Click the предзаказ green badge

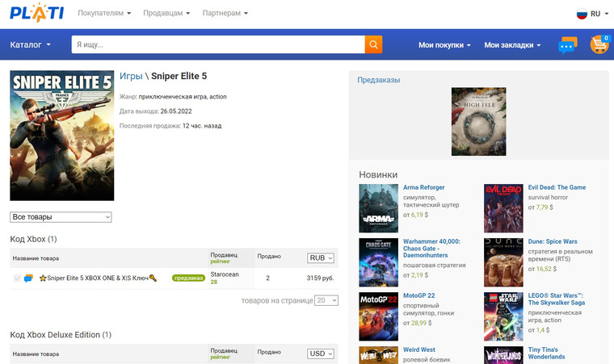(x=188, y=278)
